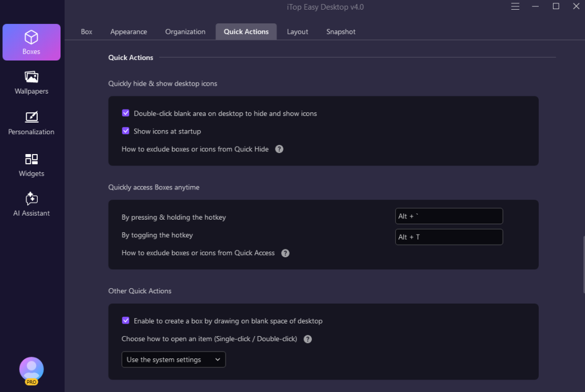Open the Boxes section in sidebar
The width and height of the screenshot is (585, 392).
(x=31, y=42)
